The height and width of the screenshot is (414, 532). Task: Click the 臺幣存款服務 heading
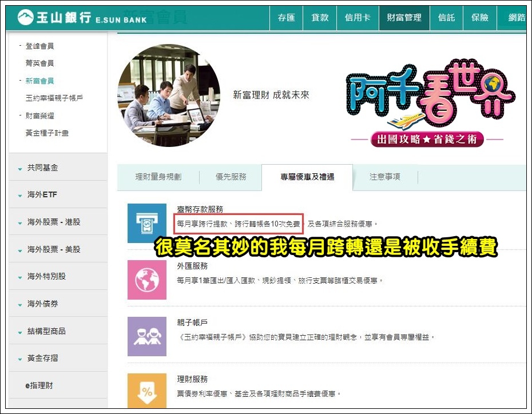[200, 209]
